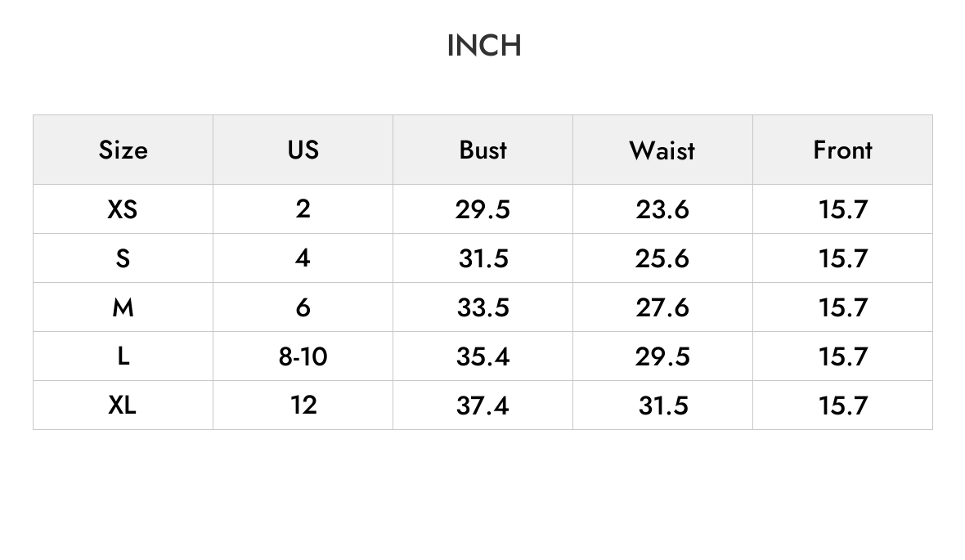This screenshot has height=560, width=965.
Task: Click the Bust column header
Action: pyautogui.click(x=483, y=150)
